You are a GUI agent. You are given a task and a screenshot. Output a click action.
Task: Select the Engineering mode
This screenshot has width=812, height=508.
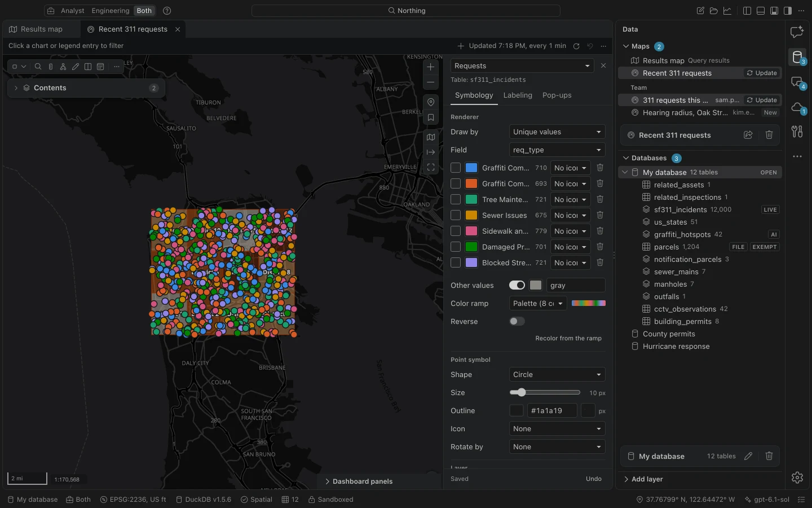pyautogui.click(x=111, y=11)
